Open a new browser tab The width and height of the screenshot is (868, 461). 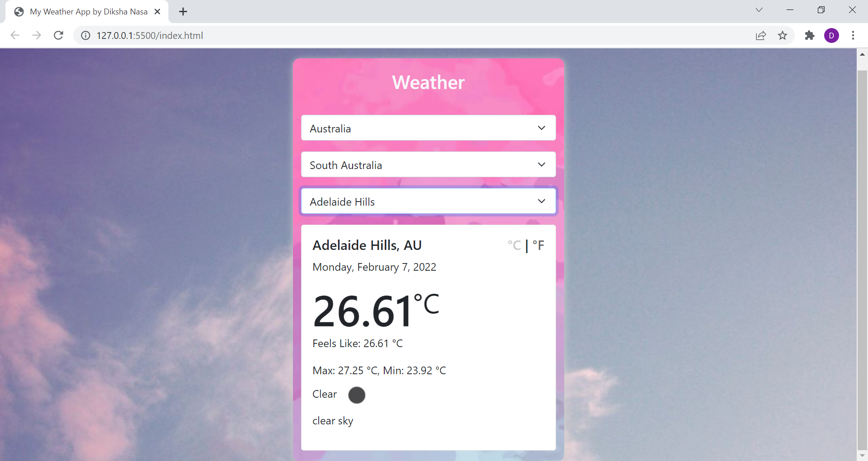pyautogui.click(x=183, y=12)
